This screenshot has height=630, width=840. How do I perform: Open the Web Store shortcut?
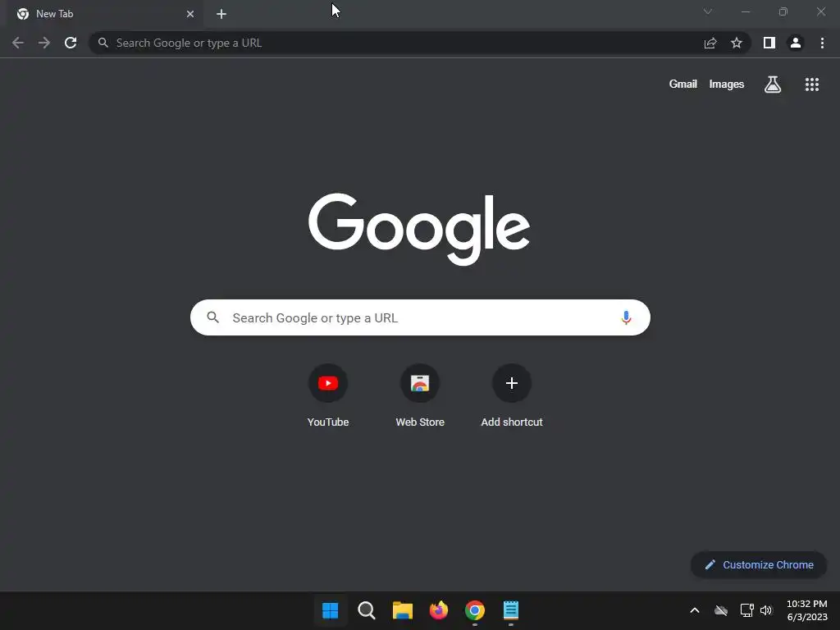(420, 395)
